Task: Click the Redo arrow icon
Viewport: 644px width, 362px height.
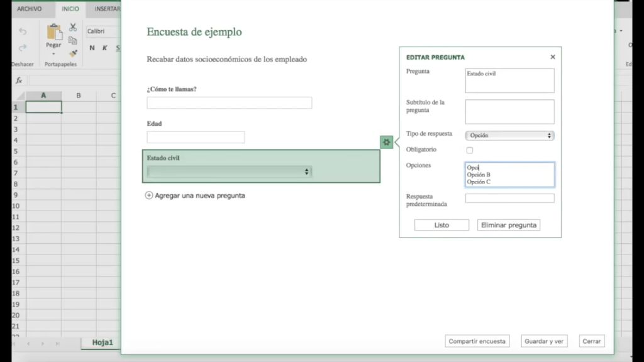Action: pyautogui.click(x=23, y=48)
